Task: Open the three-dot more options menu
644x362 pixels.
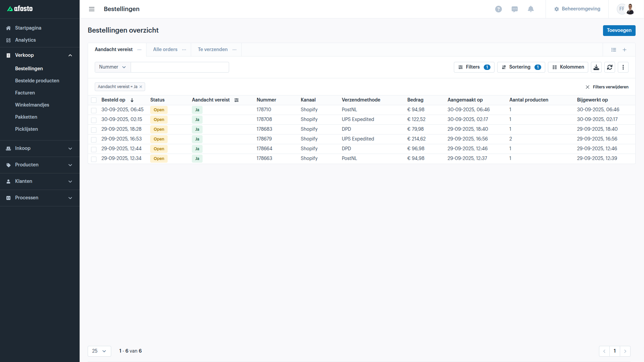Action: tap(623, 67)
